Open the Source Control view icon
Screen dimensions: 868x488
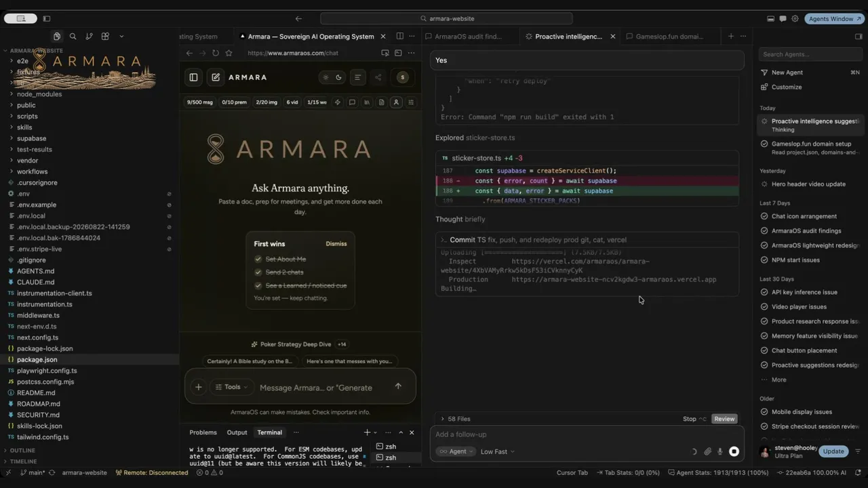pos(89,37)
